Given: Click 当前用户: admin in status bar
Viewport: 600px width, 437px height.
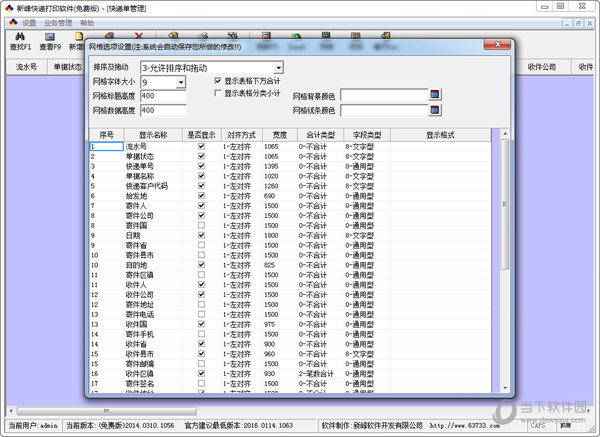Looking at the screenshot, I should [33, 425].
